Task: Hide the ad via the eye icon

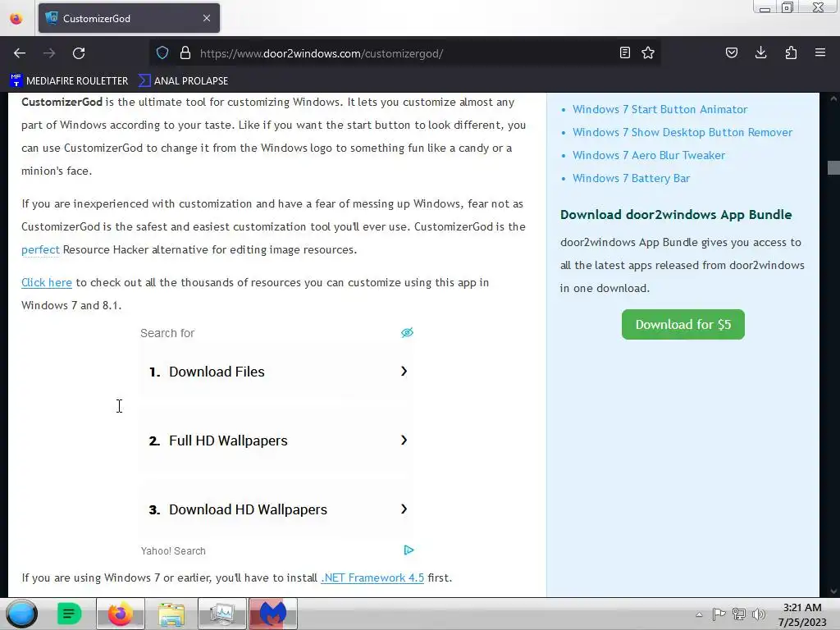Action: click(x=407, y=333)
